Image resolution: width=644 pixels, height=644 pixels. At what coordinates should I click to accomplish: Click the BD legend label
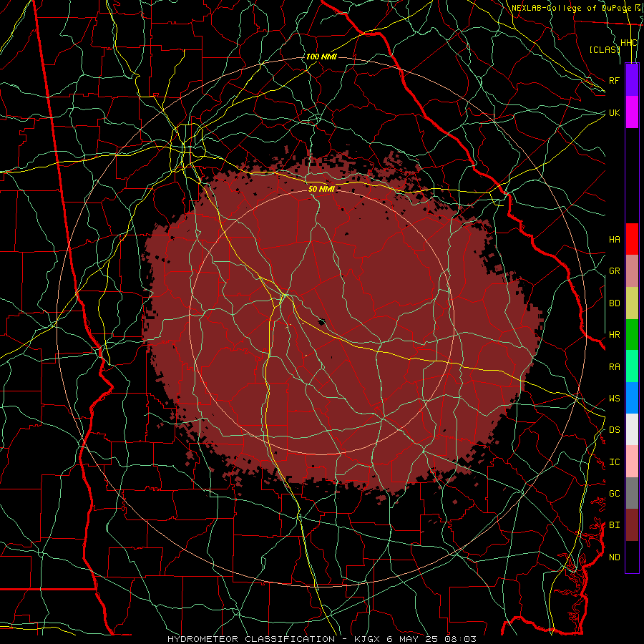coord(615,303)
